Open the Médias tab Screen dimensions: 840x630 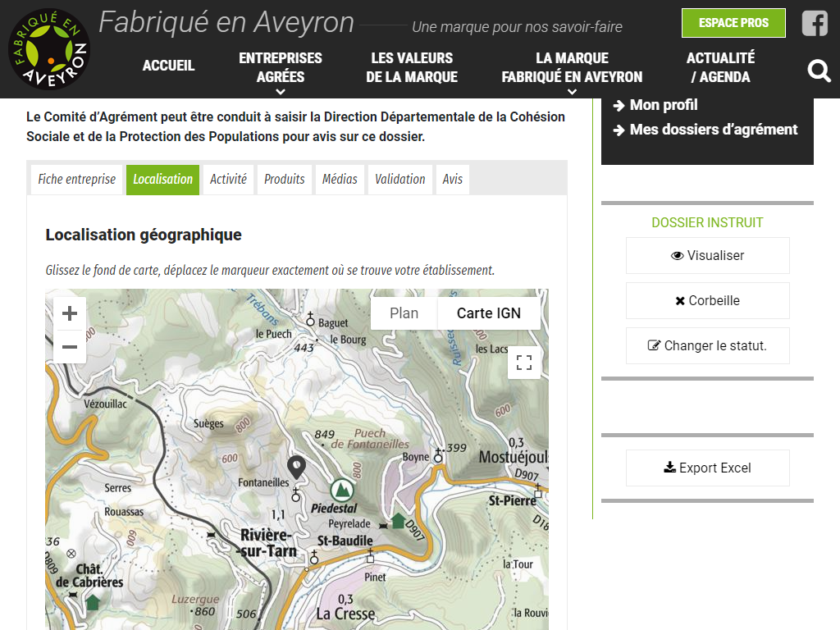(x=340, y=180)
